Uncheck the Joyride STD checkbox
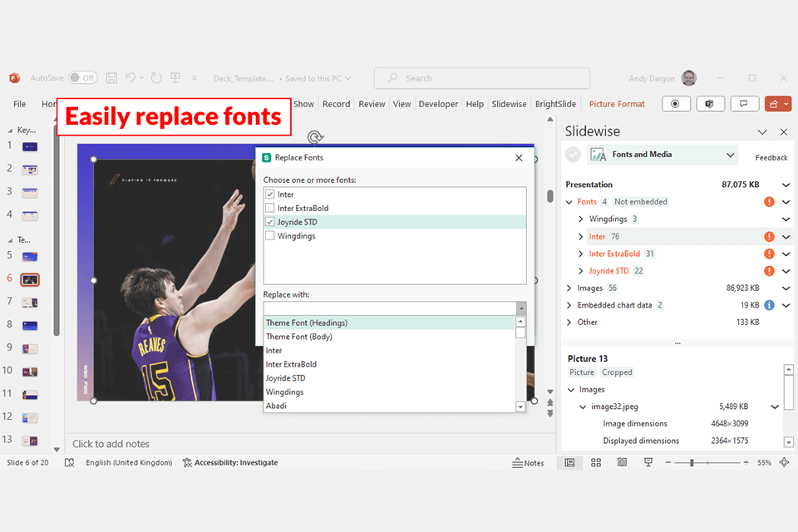798x532 pixels. 269,221
